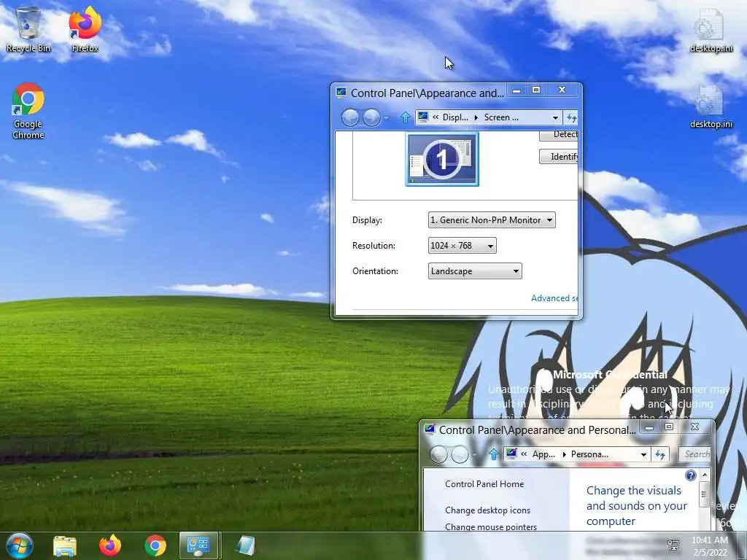Click Screen Resolution window title bar icon
The image size is (747, 560).
point(341,93)
